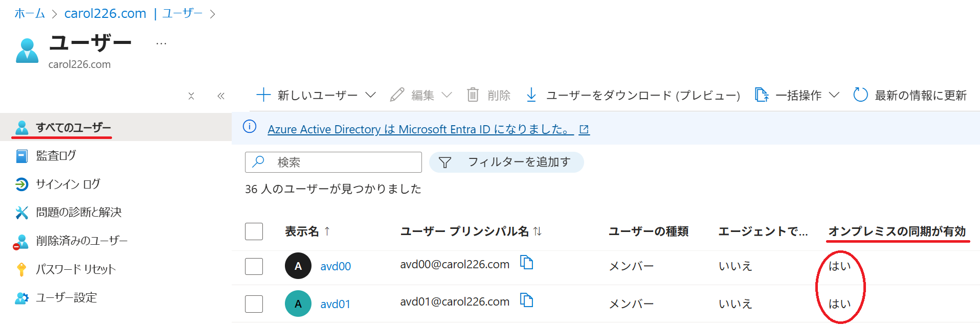980x326 pixels.
Task: Click the 編集 toolbar label
Action: pos(423,96)
